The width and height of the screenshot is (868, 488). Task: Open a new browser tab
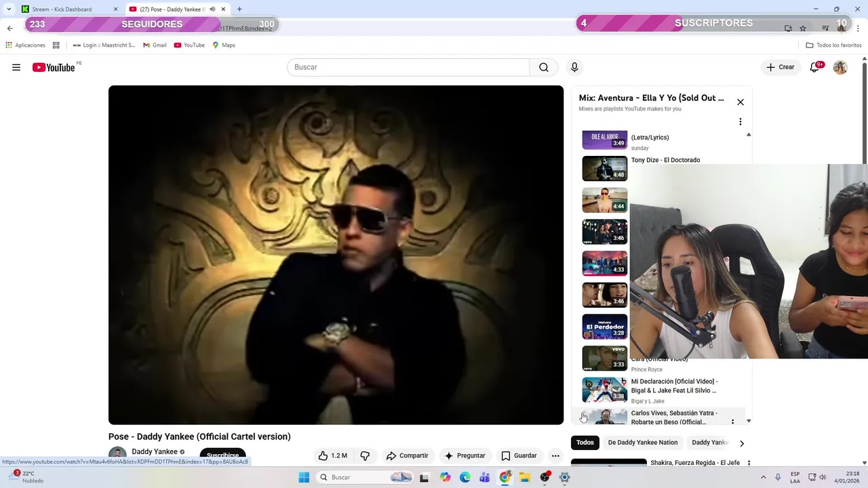[239, 9]
